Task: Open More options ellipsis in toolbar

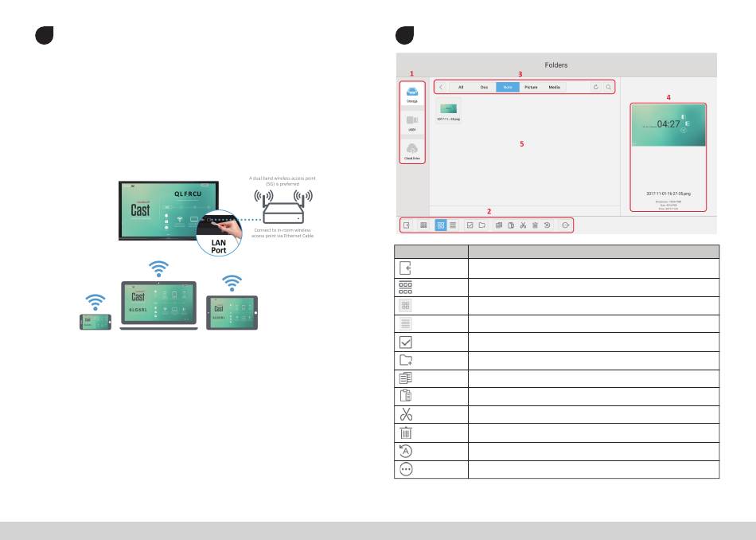Action: click(566, 225)
